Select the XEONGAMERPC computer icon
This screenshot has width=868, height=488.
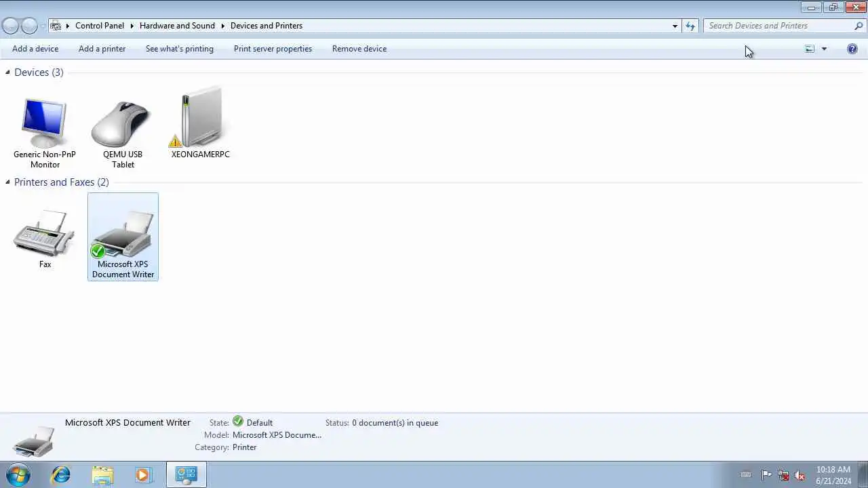point(200,117)
